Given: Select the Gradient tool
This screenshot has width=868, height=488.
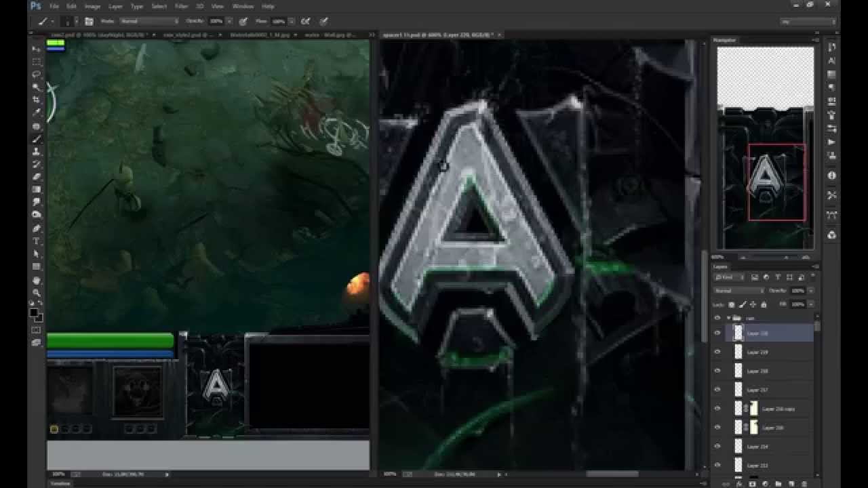Looking at the screenshot, I should point(37,190).
